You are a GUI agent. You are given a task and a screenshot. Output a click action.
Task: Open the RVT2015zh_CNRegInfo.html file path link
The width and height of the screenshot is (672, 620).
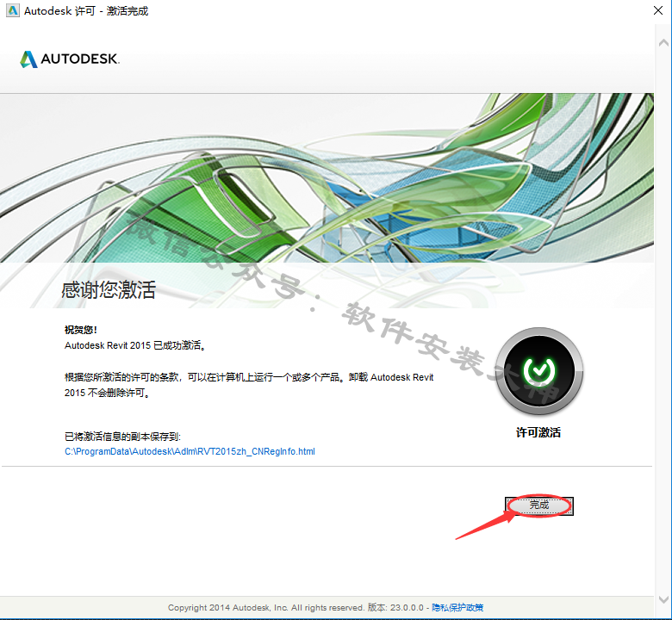(190, 451)
